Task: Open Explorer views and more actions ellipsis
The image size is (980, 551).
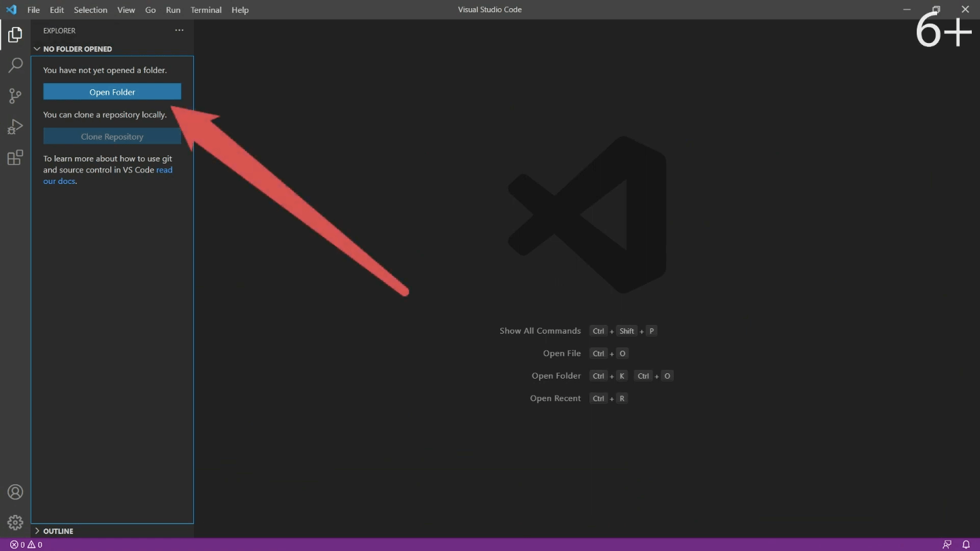Action: click(x=179, y=31)
